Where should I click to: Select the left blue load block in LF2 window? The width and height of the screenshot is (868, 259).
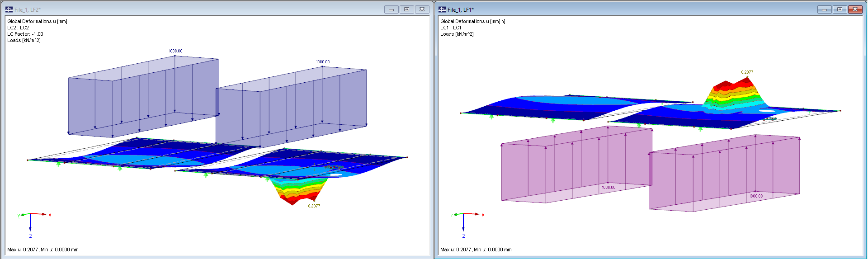144,97
